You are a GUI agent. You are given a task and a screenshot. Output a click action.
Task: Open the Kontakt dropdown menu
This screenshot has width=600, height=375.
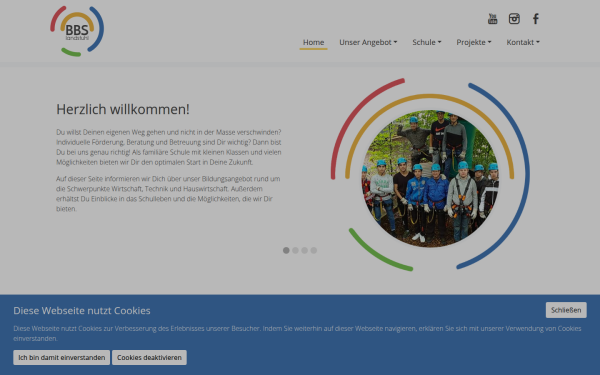point(523,42)
